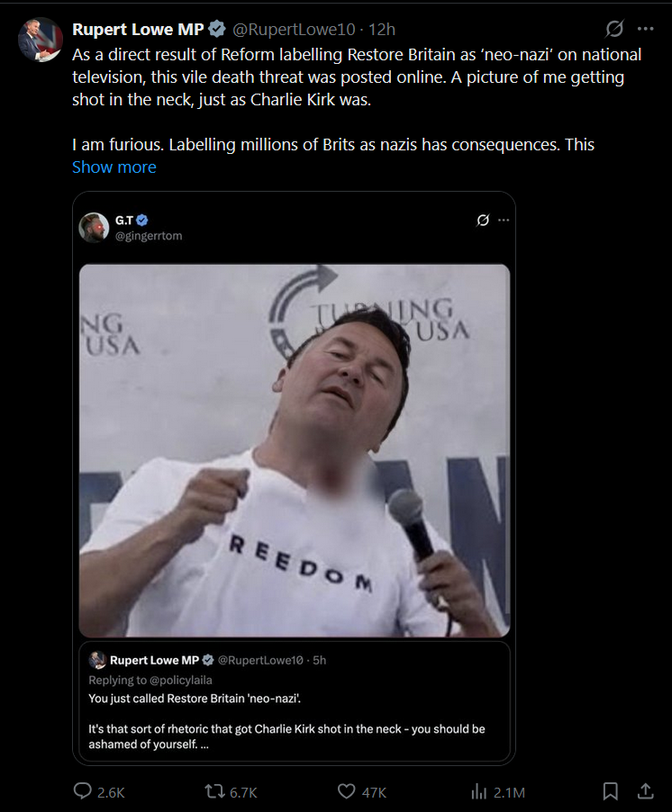Like the post using the 47K heart icon
Viewport: 672px width, 812px height.
coord(346,791)
